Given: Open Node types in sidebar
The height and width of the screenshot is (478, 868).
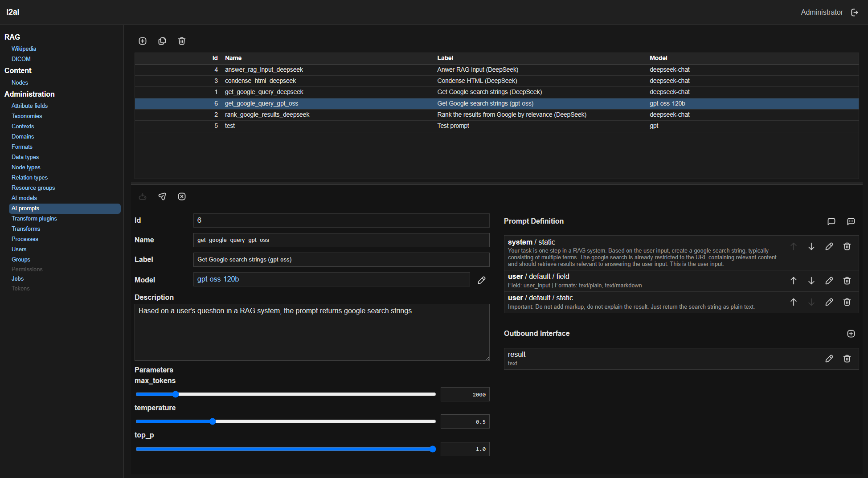Looking at the screenshot, I should 26,167.
